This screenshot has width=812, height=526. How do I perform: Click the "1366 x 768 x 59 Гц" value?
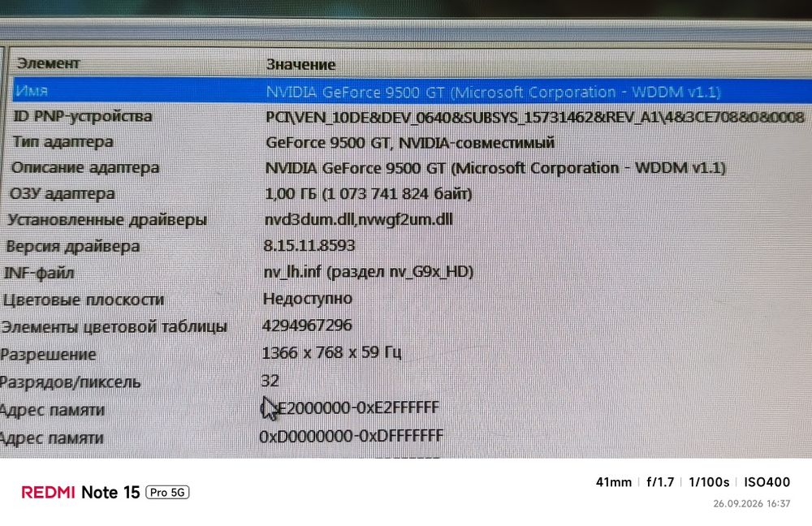click(x=331, y=353)
